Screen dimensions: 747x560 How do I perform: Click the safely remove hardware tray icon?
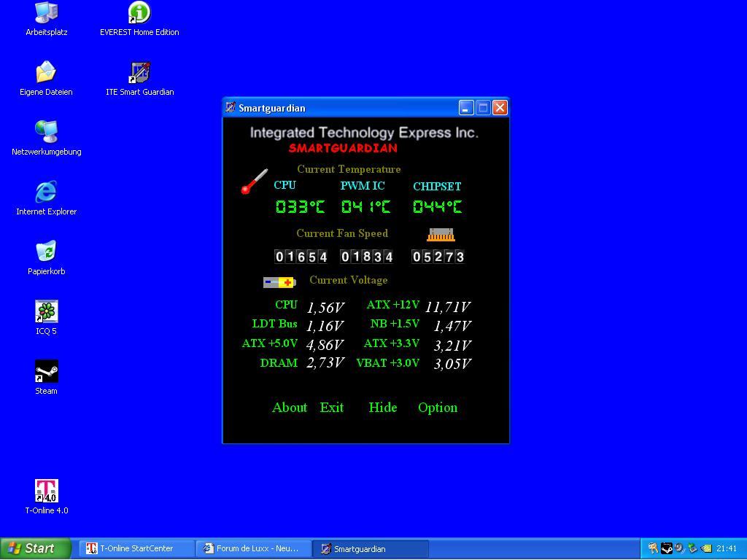point(693,548)
